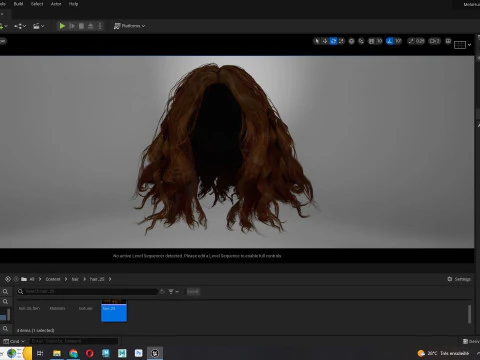Select the hair_25 asset thumbnail
This screenshot has width=480, height=360.
[x=114, y=310]
